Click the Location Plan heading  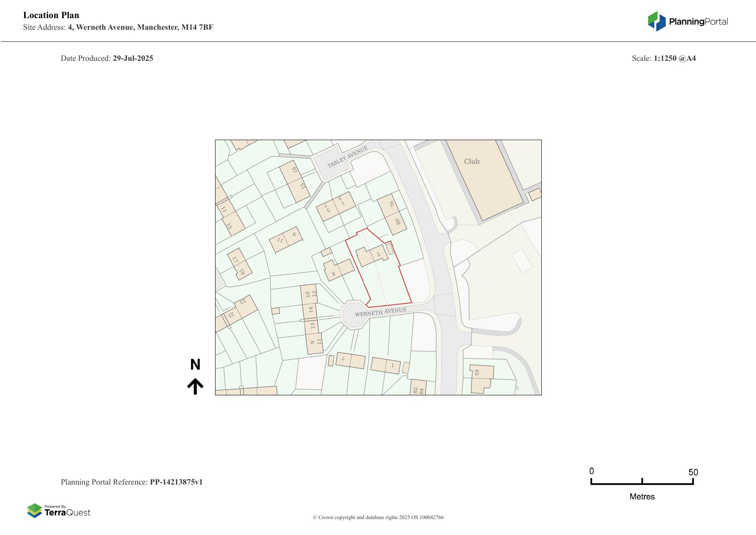click(x=51, y=15)
